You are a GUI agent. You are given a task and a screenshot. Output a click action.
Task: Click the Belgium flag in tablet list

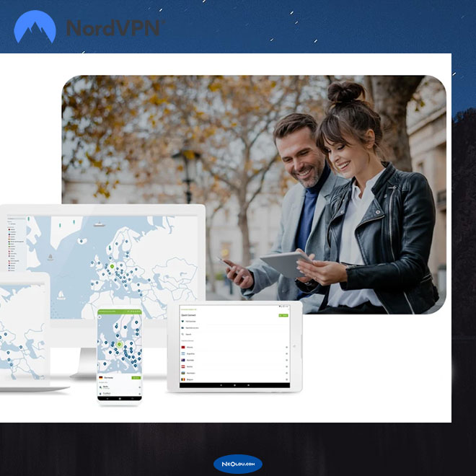(x=185, y=379)
